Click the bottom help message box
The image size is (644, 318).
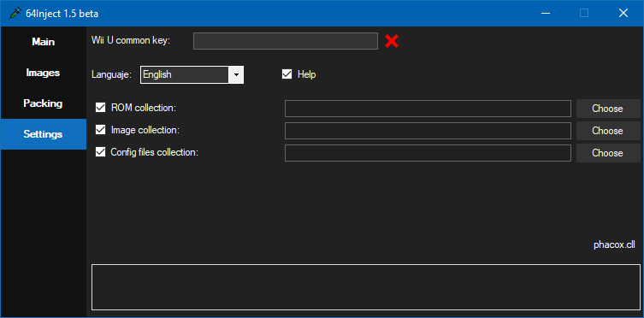tap(365, 287)
